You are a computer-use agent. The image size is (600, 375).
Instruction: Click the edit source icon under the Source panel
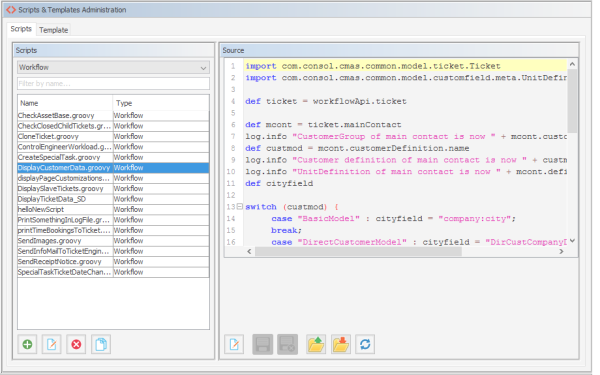[234, 344]
